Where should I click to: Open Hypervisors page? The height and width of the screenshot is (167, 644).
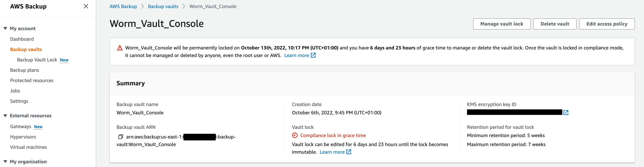tap(23, 137)
